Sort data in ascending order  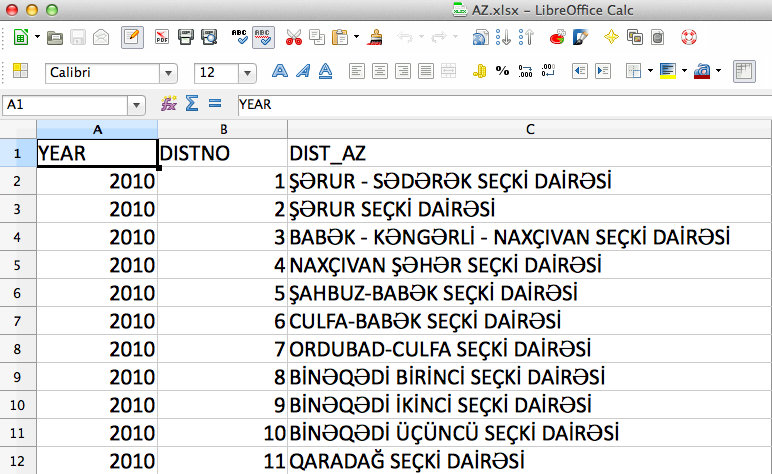click(504, 38)
